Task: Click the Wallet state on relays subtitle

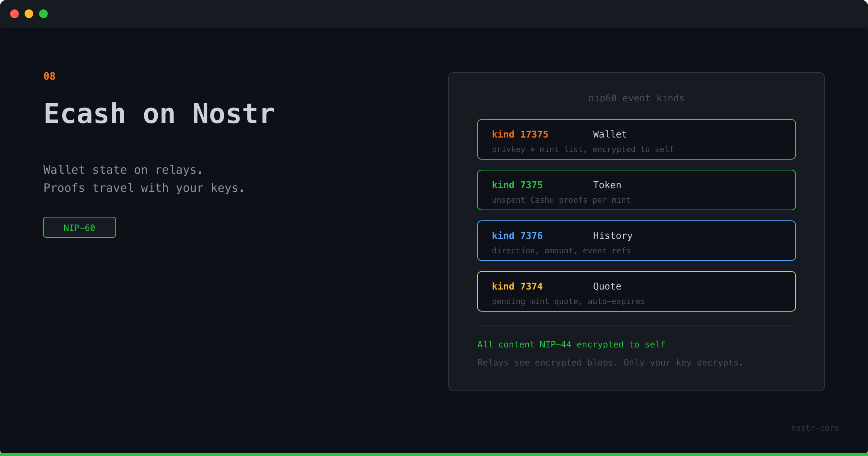Action: 123,169
